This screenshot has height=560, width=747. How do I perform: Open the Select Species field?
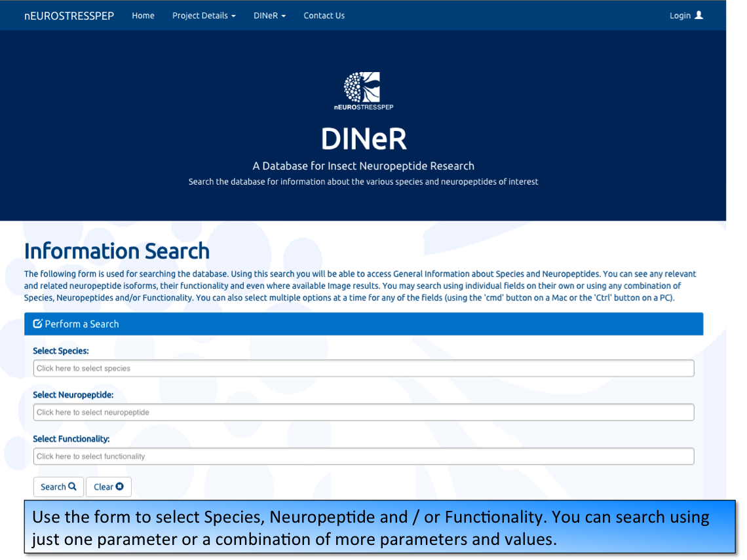[364, 368]
